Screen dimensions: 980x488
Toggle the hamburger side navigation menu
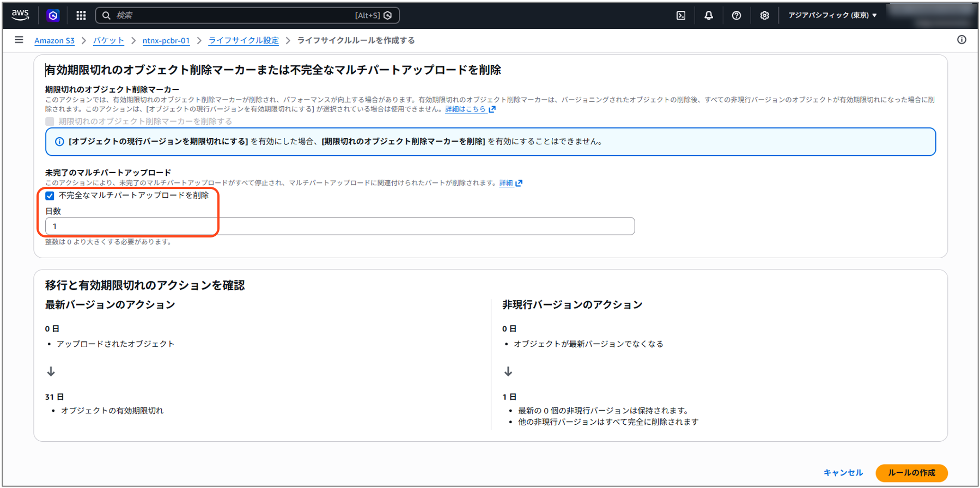coord(19,40)
